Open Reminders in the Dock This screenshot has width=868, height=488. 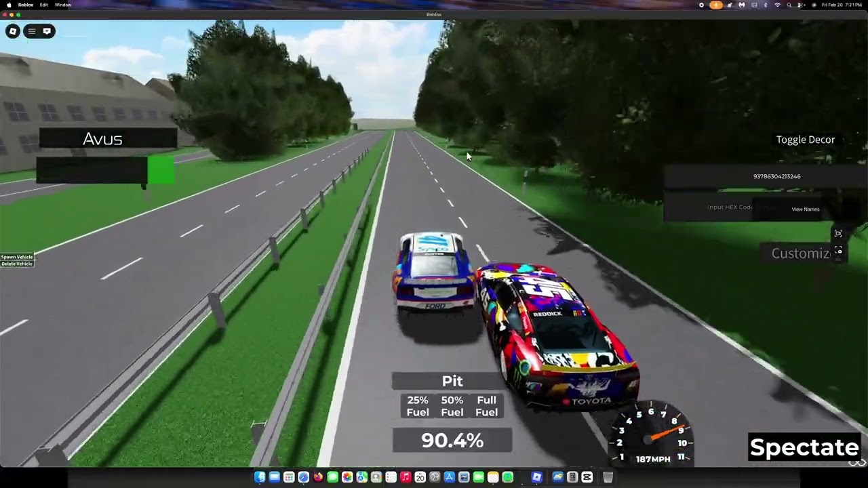click(391, 477)
